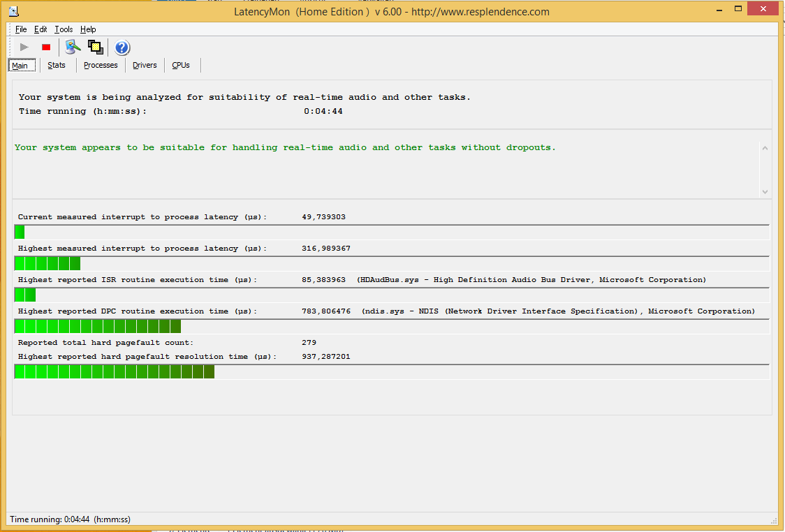Click the highest DPC routine execution time bar

(x=392, y=327)
